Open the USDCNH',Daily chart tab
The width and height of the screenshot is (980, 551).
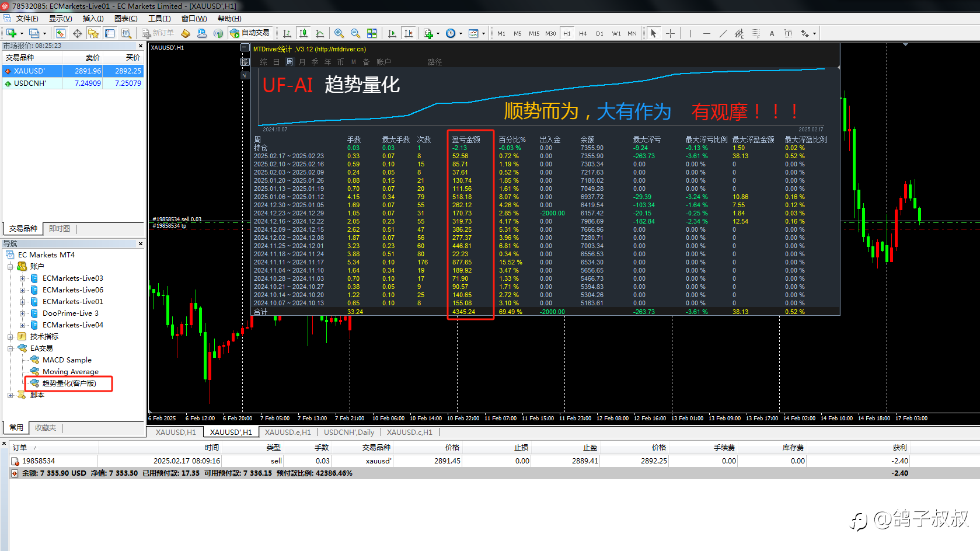pos(348,433)
